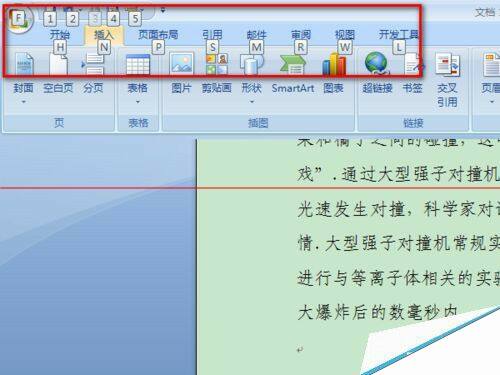The image size is (500, 375).
Task: Click the line 大爆炸后的数毫秒内
Action: 377,313
